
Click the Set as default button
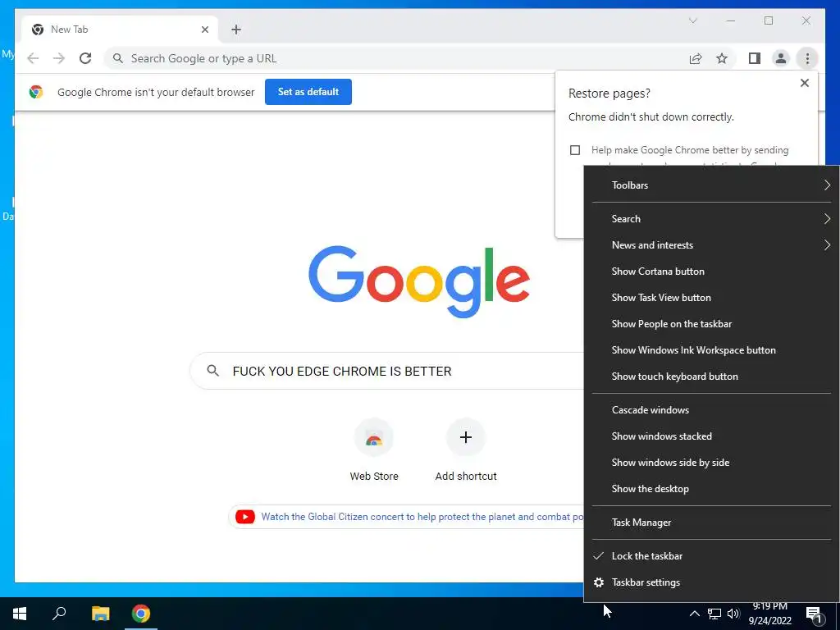(x=308, y=92)
